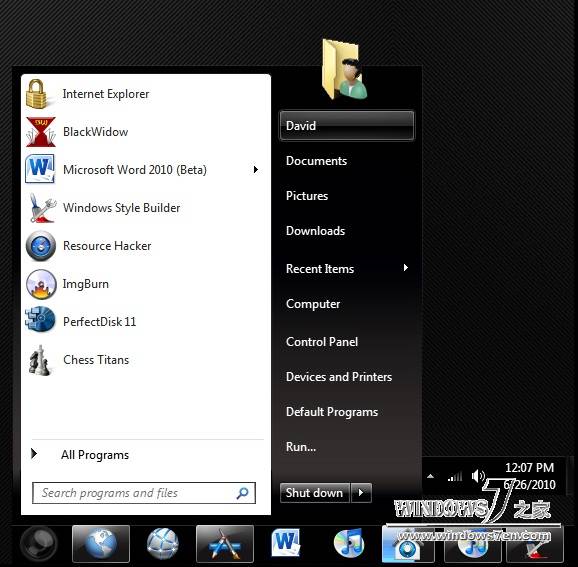Viewport: 578px width, 567px height.
Task: Click the search magnifier icon
Action: click(242, 493)
